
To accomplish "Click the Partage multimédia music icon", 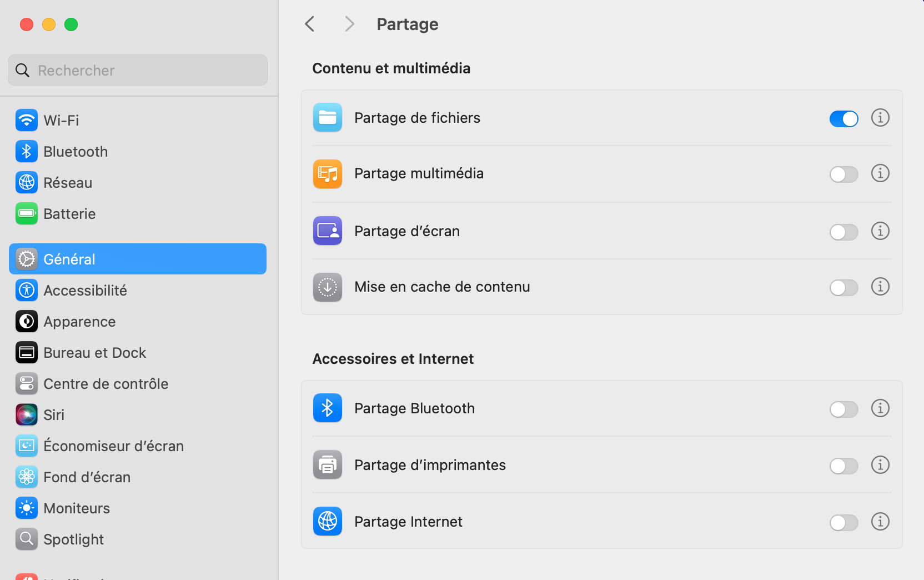I will [328, 174].
